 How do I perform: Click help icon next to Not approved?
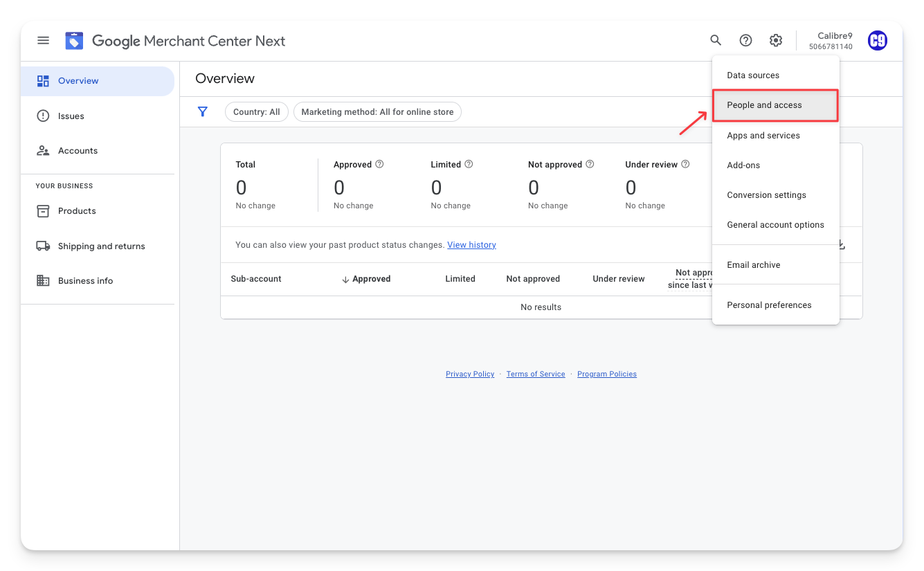590,164
